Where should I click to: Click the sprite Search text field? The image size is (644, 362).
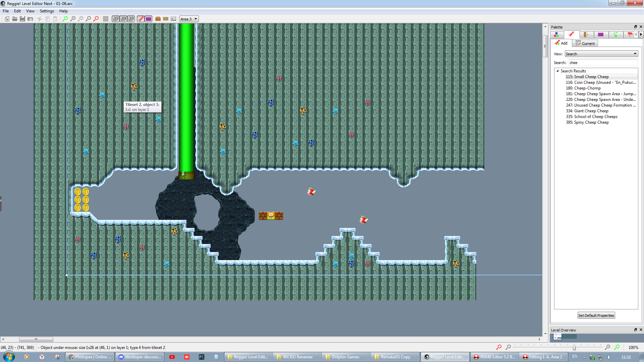[x=603, y=63]
